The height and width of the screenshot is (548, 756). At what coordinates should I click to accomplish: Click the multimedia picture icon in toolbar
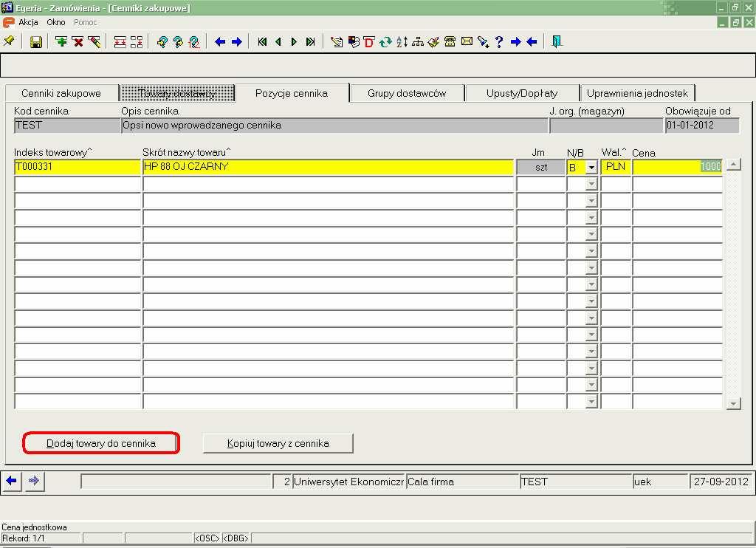click(x=354, y=42)
